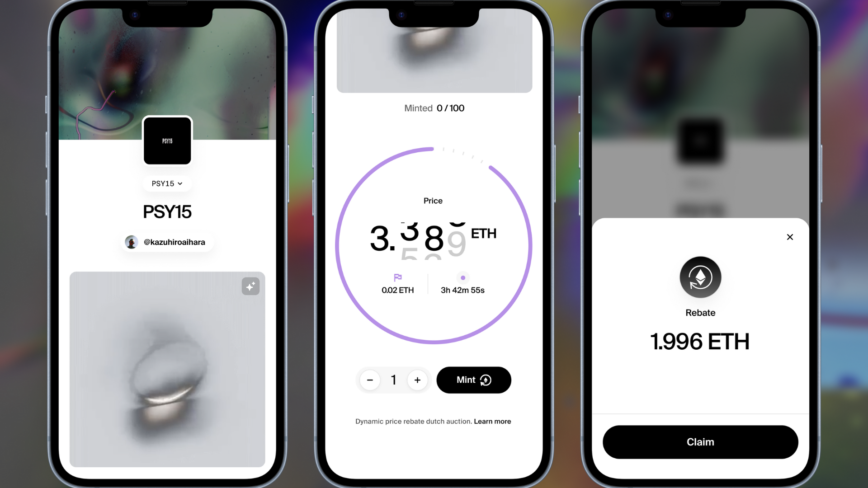Enable minting with the Mint button

pyautogui.click(x=474, y=380)
